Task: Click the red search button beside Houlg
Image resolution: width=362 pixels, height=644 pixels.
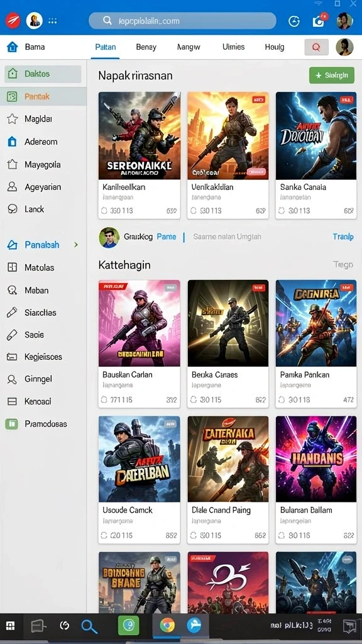Action: point(316,47)
